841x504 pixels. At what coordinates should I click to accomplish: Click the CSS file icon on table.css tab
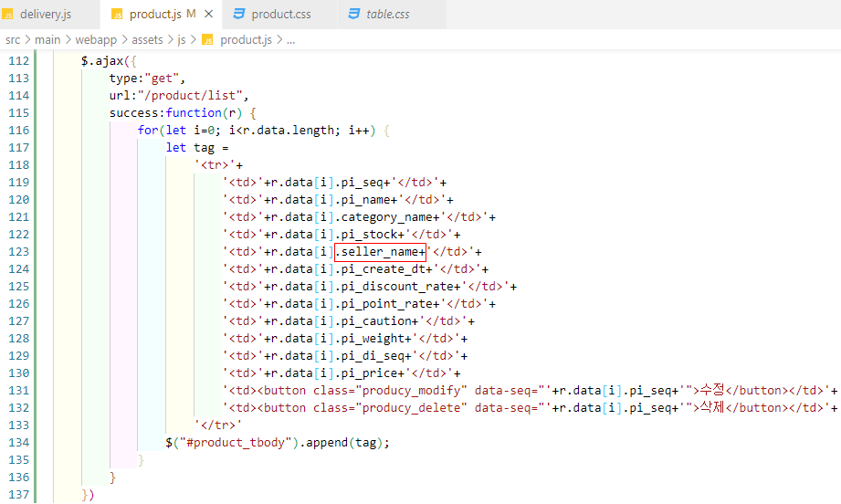click(x=354, y=14)
